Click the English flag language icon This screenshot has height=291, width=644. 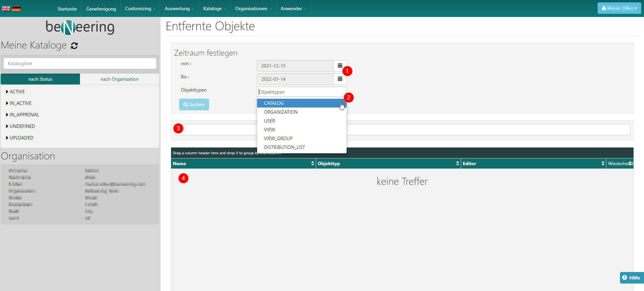coord(6,8)
